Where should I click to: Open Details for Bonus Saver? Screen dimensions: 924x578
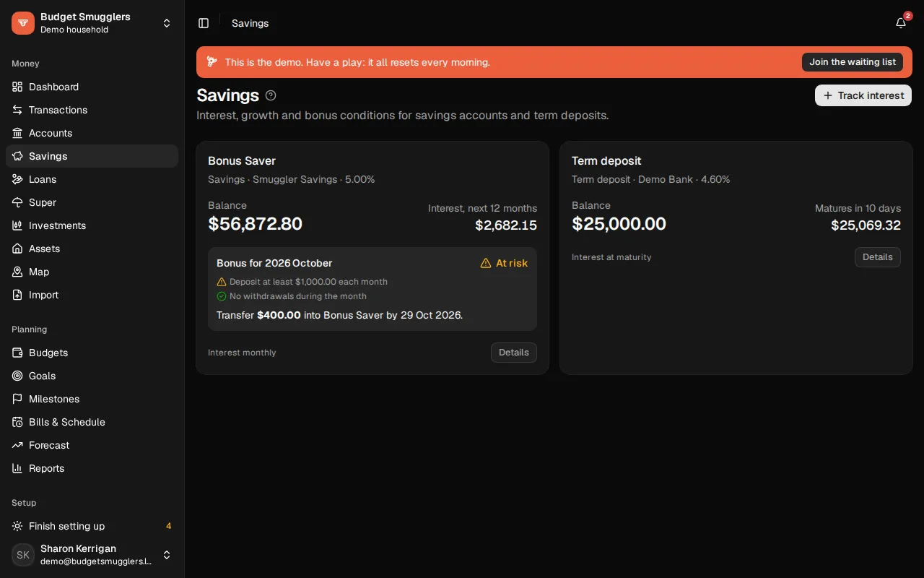click(514, 353)
